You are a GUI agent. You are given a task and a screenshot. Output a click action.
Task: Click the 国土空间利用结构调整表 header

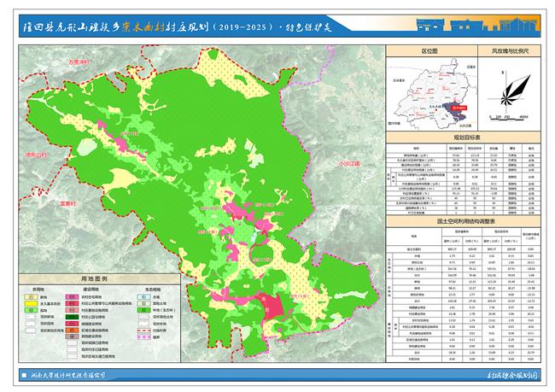click(467, 220)
